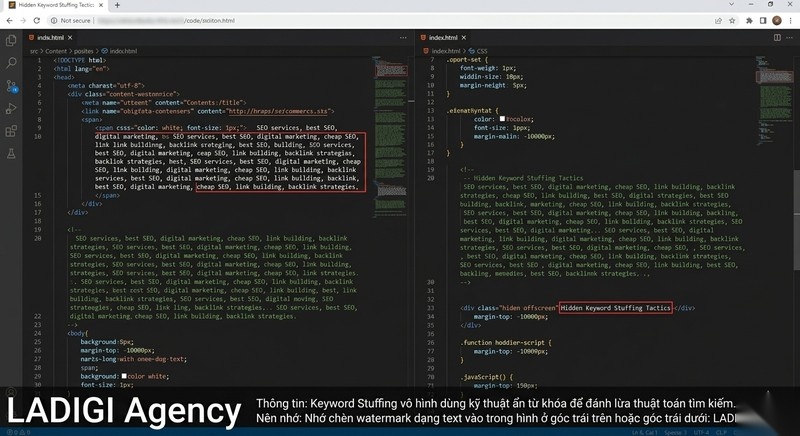The height and width of the screenshot is (436, 800).
Task: Open the Search view in activity bar
Action: click(x=11, y=63)
